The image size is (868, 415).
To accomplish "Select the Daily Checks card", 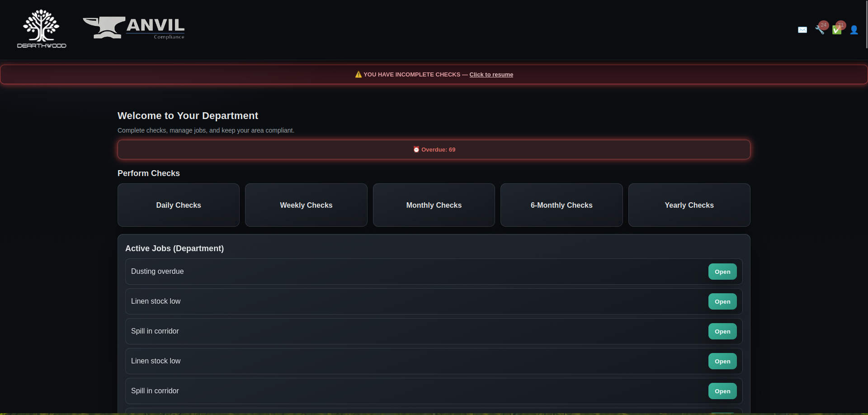I will click(x=179, y=205).
